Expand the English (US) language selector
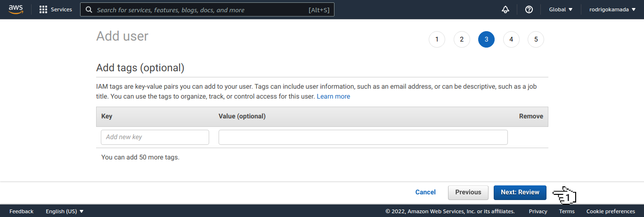The height and width of the screenshot is (217, 644). (65, 211)
